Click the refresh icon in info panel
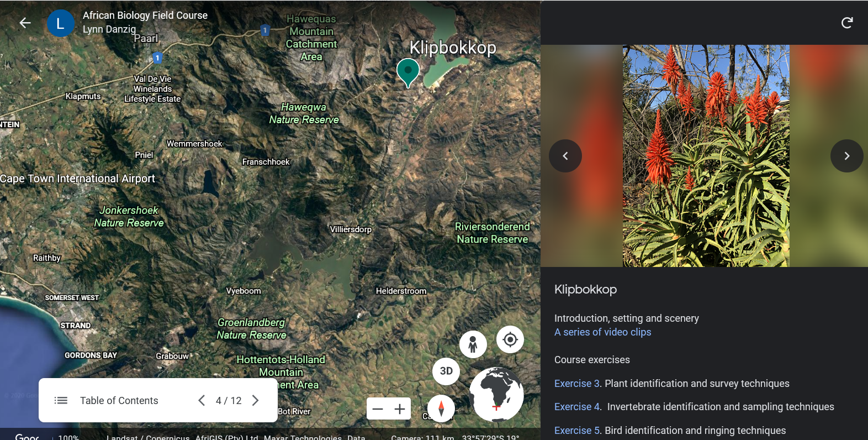868x440 pixels. tap(846, 23)
